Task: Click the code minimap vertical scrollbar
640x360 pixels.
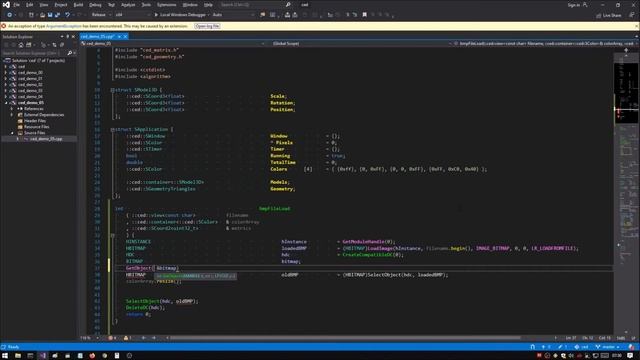Action: pos(627,192)
